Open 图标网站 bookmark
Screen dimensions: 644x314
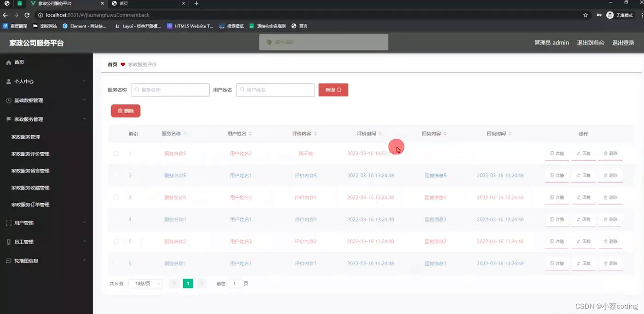(45, 26)
